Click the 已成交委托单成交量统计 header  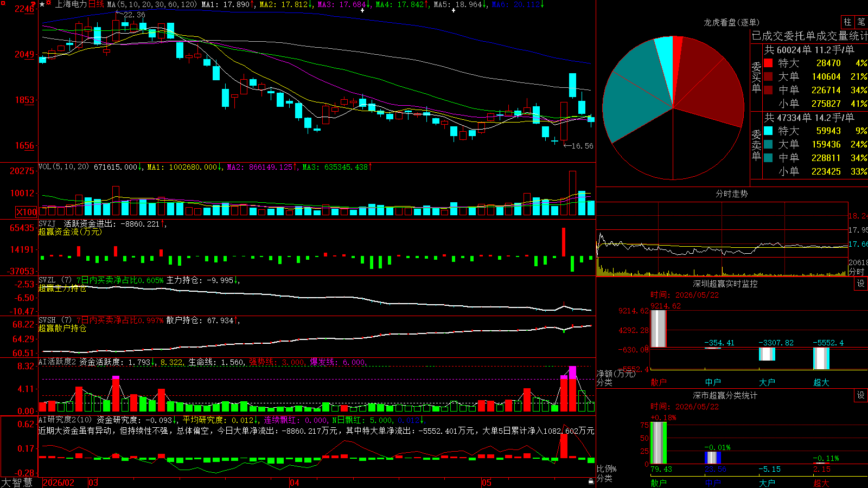(809, 36)
